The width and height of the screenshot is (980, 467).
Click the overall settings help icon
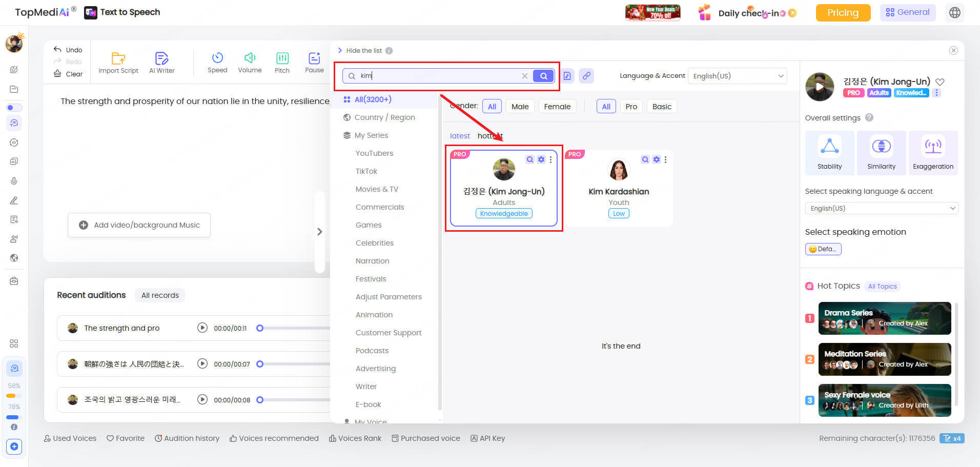(x=869, y=117)
